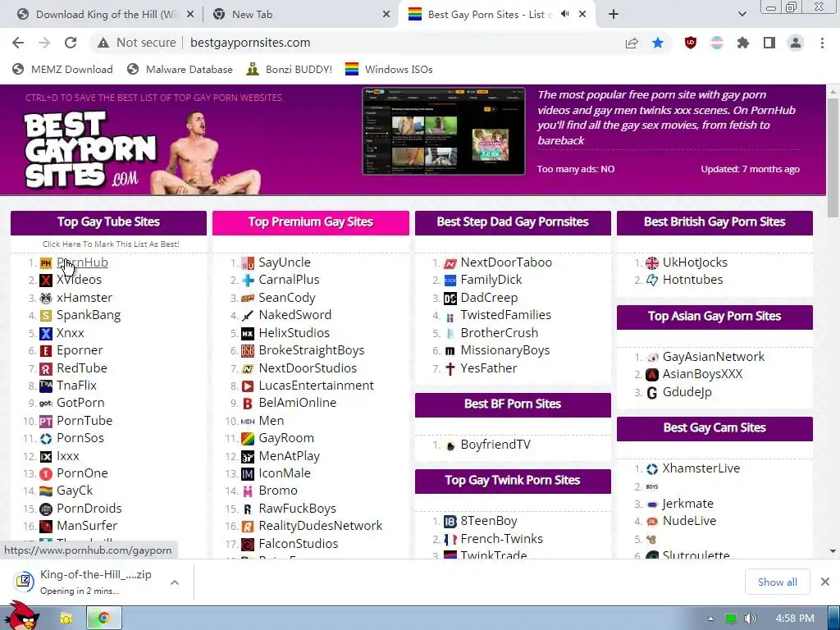This screenshot has height=630, width=840.
Task: Open the Not secure site info warning
Action: click(x=137, y=43)
